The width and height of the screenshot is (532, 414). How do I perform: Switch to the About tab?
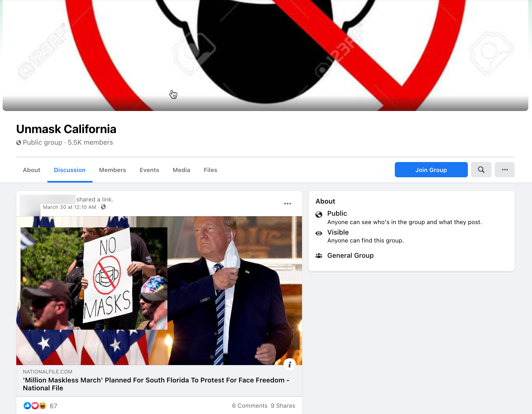click(32, 170)
